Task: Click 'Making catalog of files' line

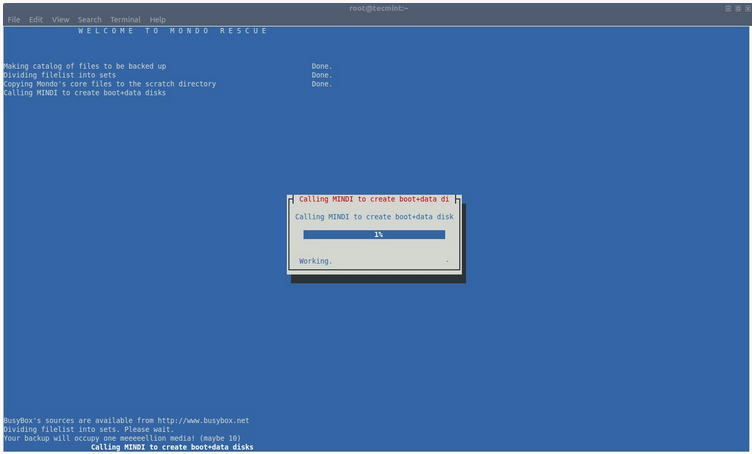Action: click(85, 66)
